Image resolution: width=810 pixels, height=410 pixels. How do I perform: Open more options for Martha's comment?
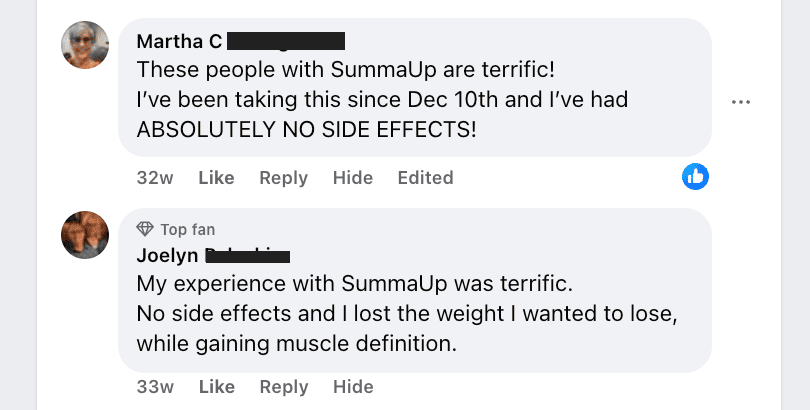pyautogui.click(x=741, y=102)
